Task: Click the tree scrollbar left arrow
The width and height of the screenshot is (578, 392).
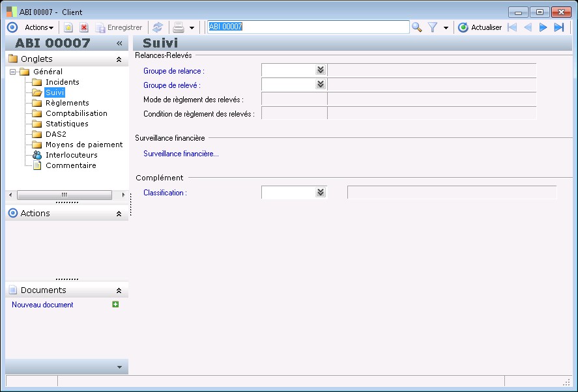Action: coord(10,195)
